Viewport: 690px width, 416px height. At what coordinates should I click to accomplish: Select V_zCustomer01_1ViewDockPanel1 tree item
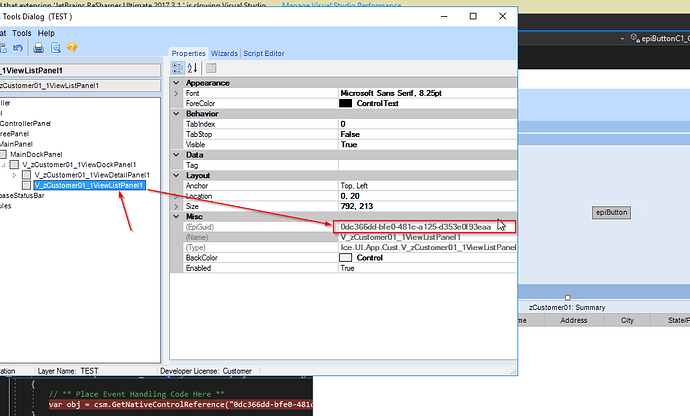(x=79, y=165)
